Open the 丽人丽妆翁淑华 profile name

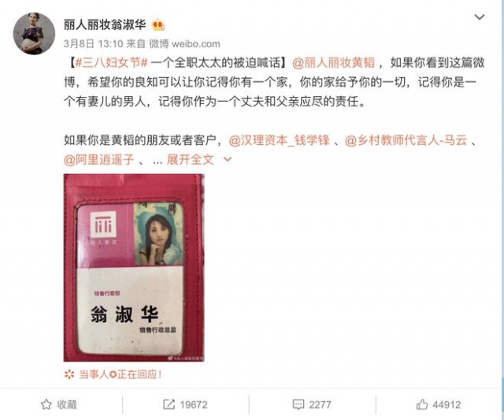(x=105, y=24)
